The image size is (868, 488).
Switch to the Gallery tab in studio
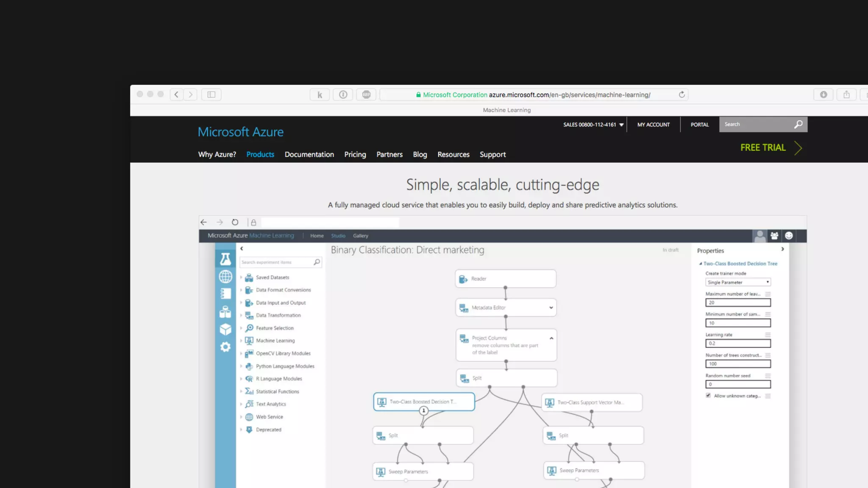click(360, 236)
